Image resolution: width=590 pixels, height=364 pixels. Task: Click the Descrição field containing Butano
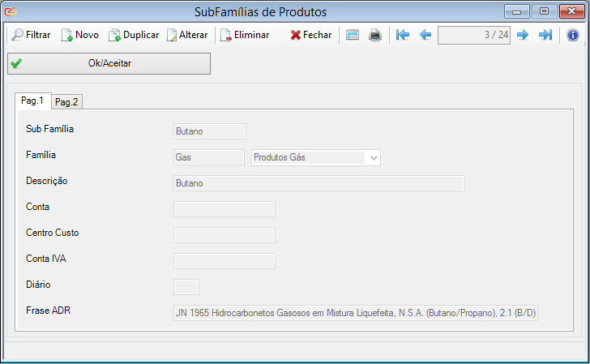[x=319, y=183]
